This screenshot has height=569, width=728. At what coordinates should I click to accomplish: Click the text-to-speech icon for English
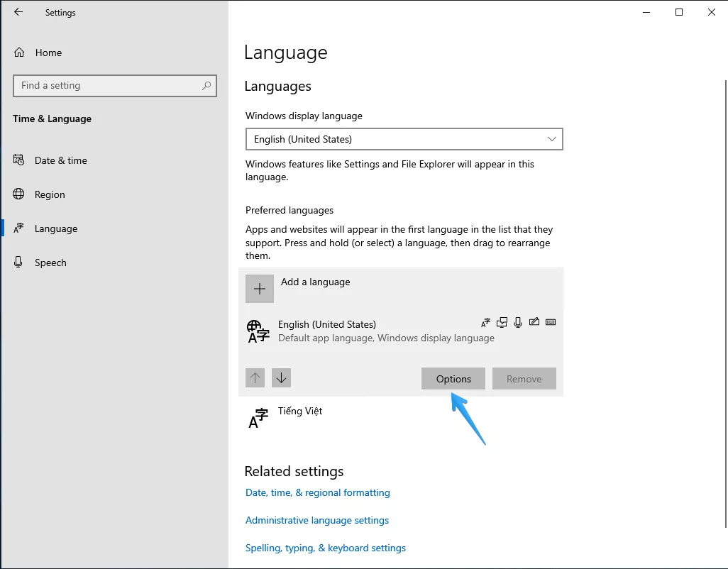pos(502,323)
